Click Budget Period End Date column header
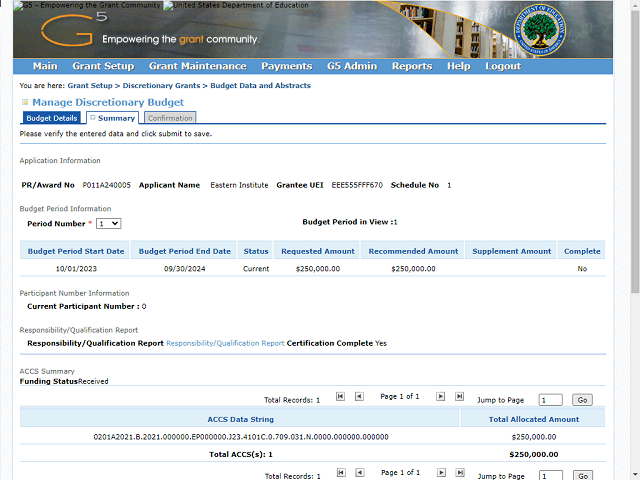Image resolution: width=640 pixels, height=480 pixels. coord(184,251)
